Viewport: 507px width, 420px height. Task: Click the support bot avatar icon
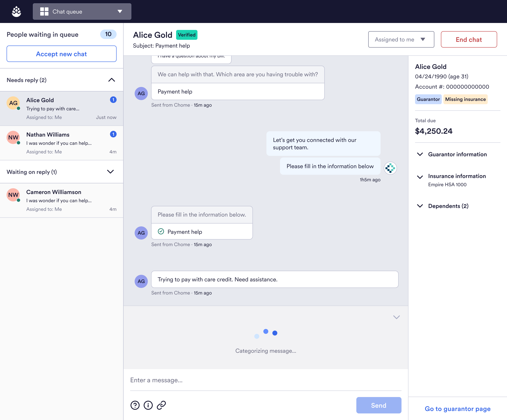[390, 168]
